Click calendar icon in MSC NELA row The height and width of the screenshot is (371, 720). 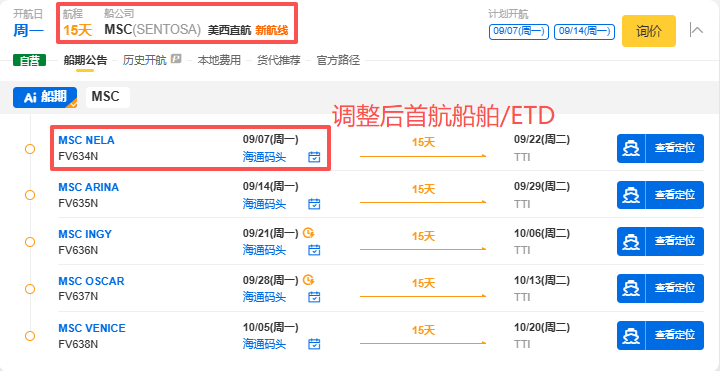click(314, 157)
